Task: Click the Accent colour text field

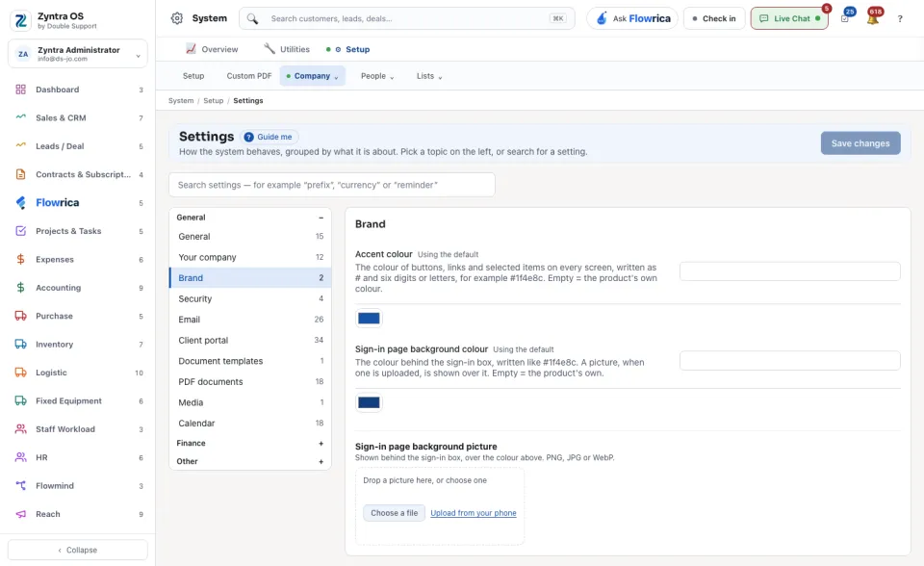Action: pyautogui.click(x=789, y=271)
